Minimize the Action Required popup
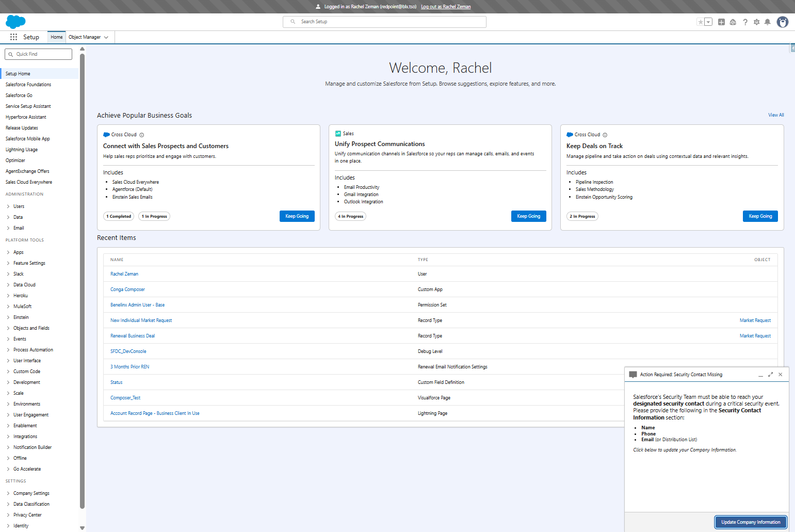The image size is (795, 532). [x=760, y=375]
